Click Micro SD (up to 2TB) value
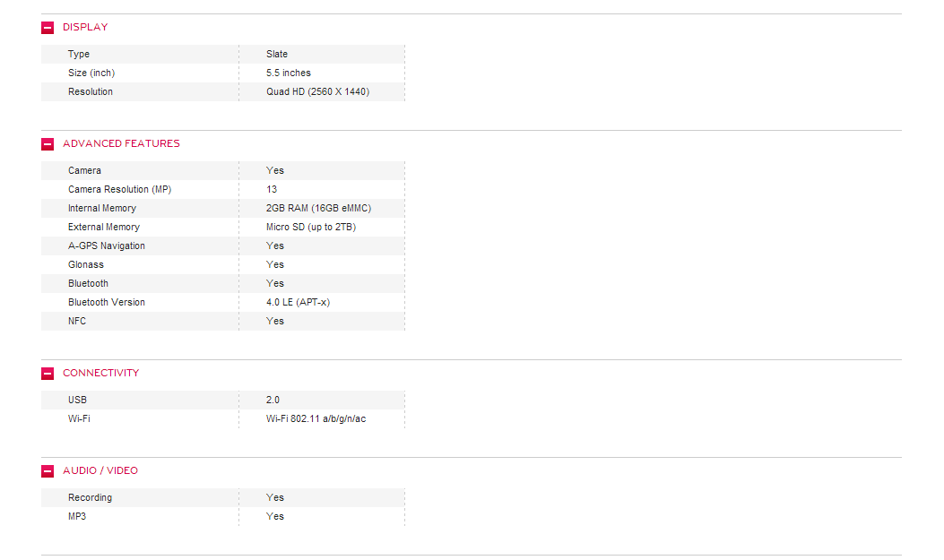Image resolution: width=944 pixels, height=560 pixels. pyautogui.click(x=311, y=227)
